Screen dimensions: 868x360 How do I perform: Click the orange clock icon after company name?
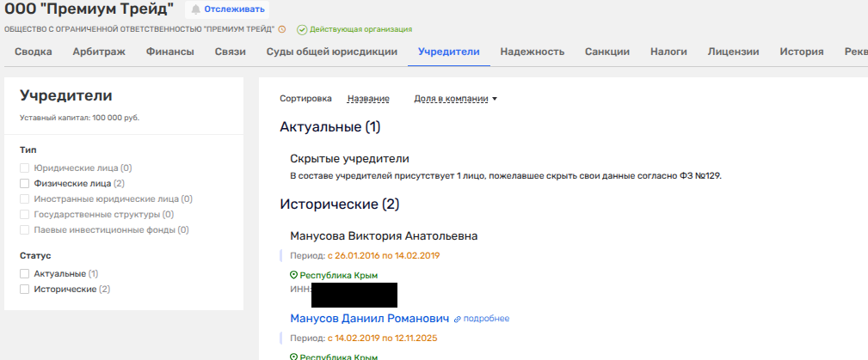click(x=283, y=29)
